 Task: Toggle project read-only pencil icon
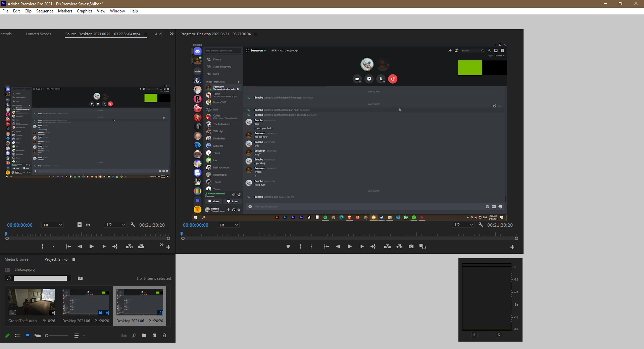click(x=7, y=336)
